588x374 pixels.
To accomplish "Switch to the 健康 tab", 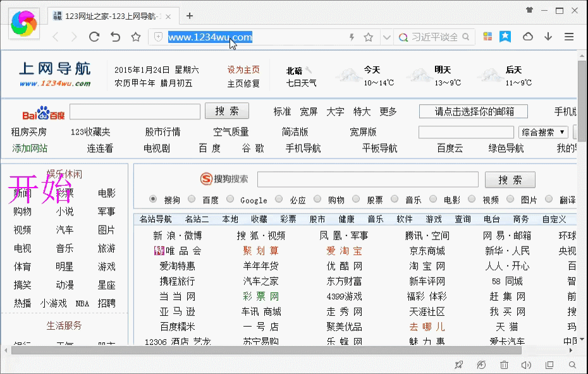I will tap(346, 219).
